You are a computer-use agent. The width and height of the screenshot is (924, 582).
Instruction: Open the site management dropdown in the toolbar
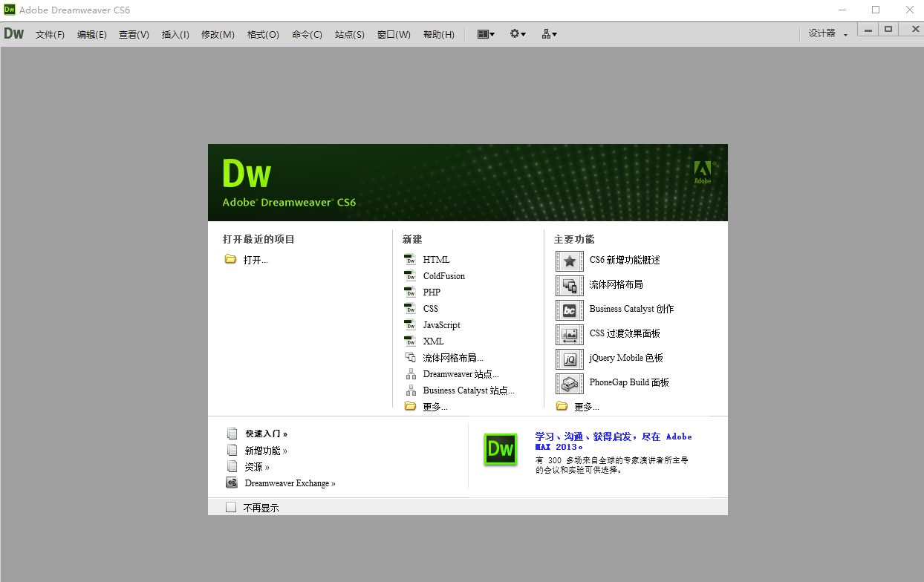tap(549, 34)
